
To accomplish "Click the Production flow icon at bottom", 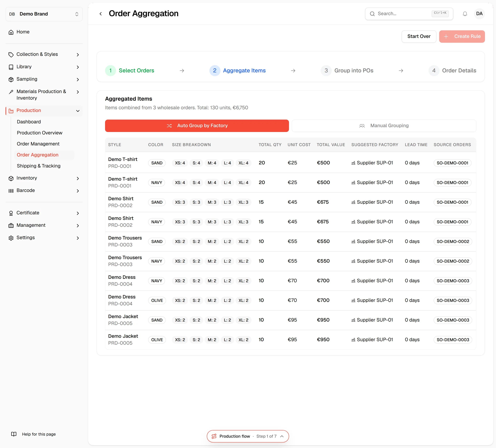I will 214,436.
